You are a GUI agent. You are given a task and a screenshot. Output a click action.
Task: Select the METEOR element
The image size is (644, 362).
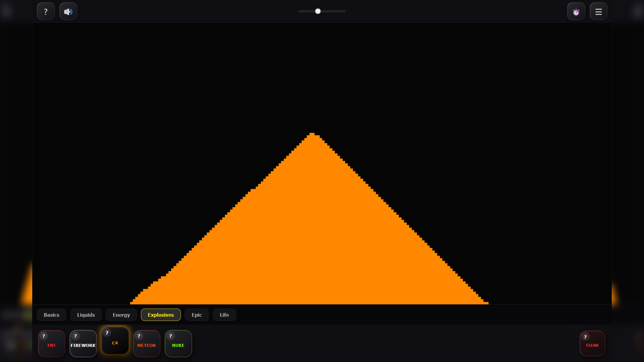(x=146, y=345)
